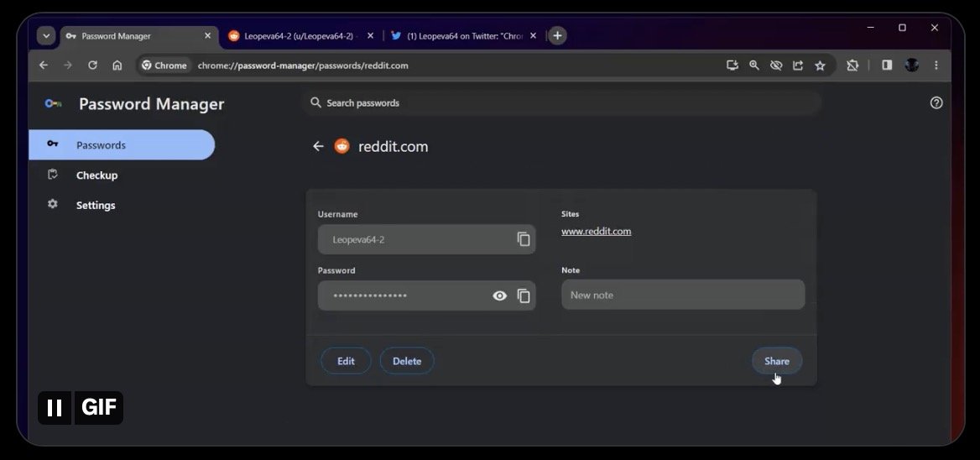The width and height of the screenshot is (980, 460).
Task: Copy the password
Action: click(524, 295)
